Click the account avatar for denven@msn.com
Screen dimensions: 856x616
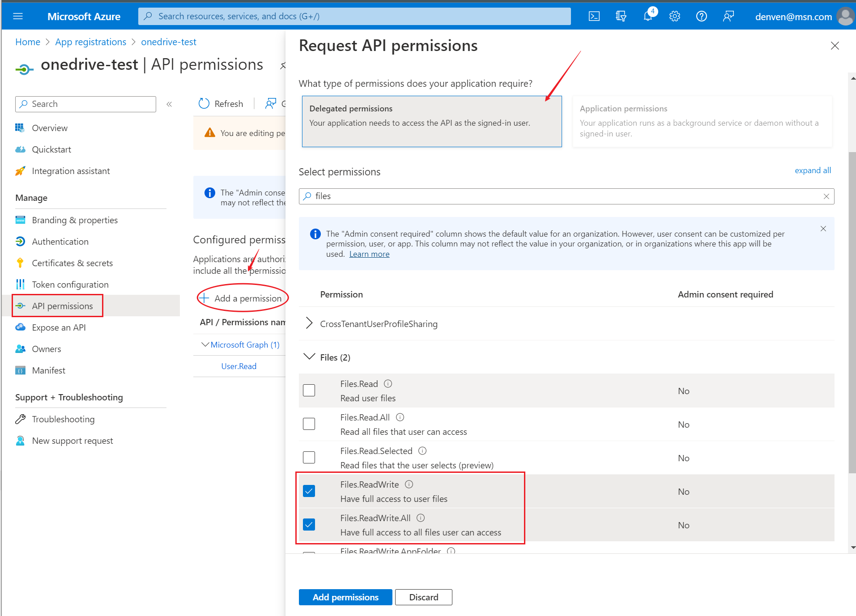coord(845,17)
